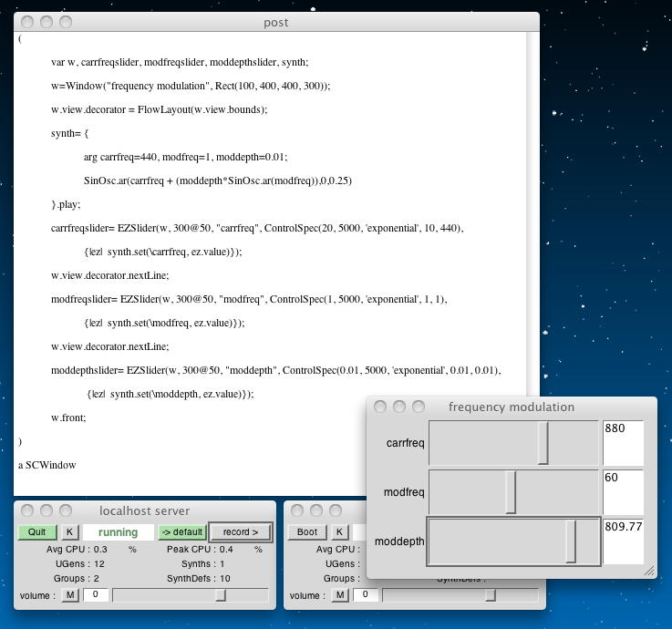Click the second server's volume number box
The image size is (672, 629).
tap(365, 595)
